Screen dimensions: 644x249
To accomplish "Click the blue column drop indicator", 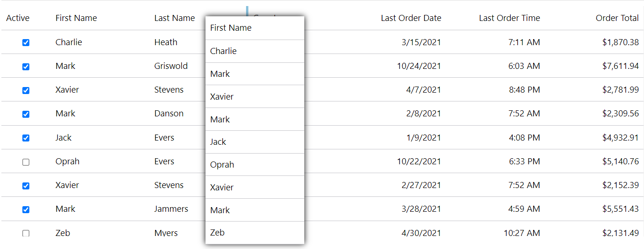I will pos(247,11).
